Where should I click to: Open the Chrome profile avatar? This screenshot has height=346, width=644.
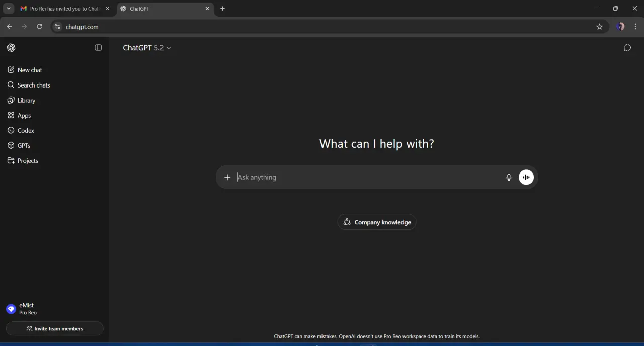(620, 27)
